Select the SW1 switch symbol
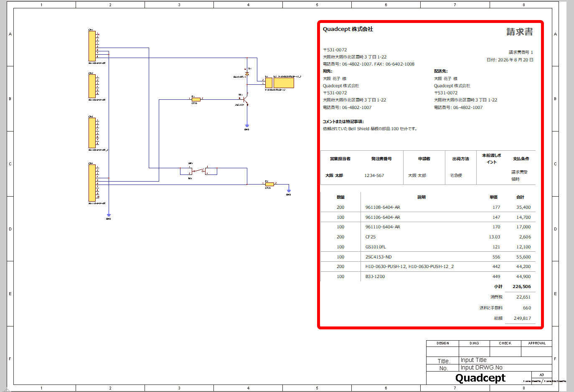The image size is (574, 392). [198, 171]
